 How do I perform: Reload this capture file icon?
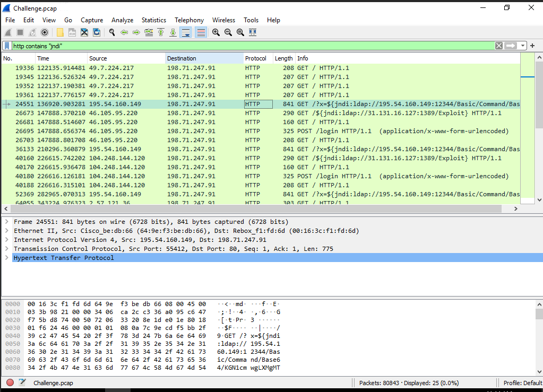point(97,32)
